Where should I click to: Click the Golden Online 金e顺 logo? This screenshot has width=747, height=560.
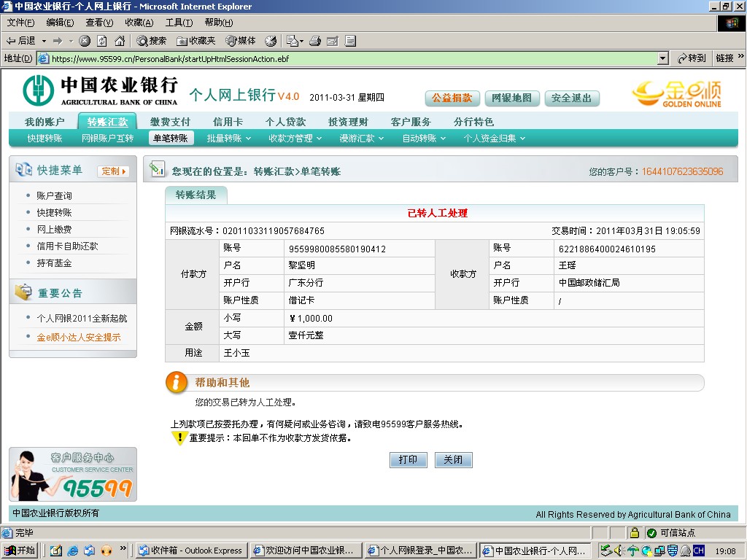pyautogui.click(x=677, y=94)
